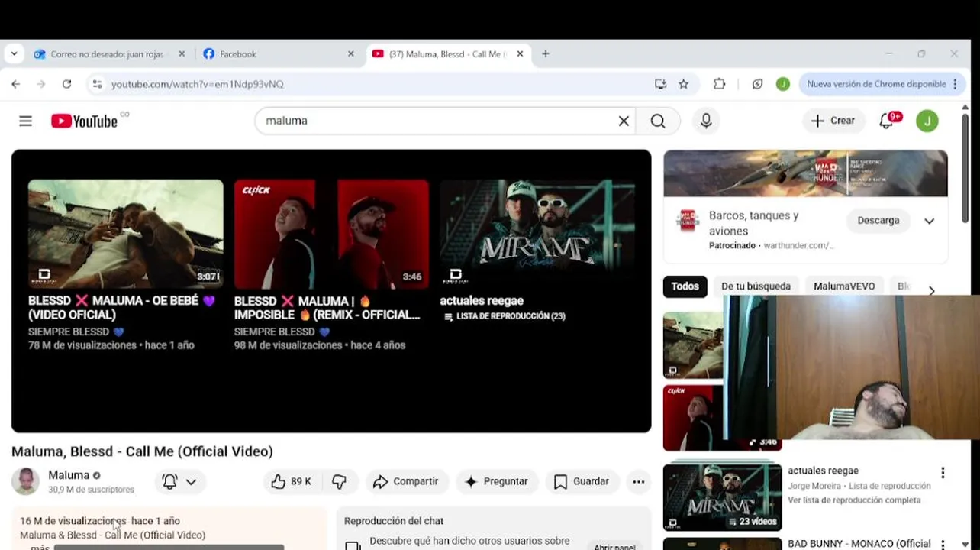Click Barcos, tanques y aviones ad title
Viewport: 980px width, 550px height.
753,223
